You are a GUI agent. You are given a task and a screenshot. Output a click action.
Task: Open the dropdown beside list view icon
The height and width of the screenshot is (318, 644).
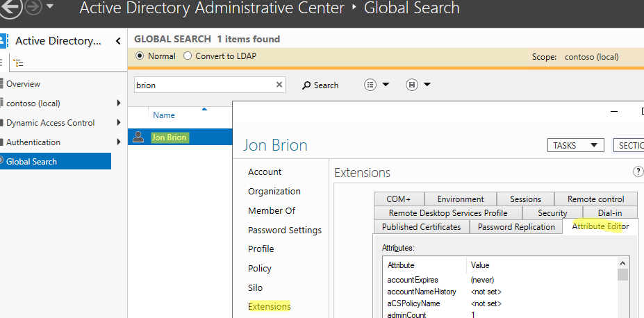[386, 85]
